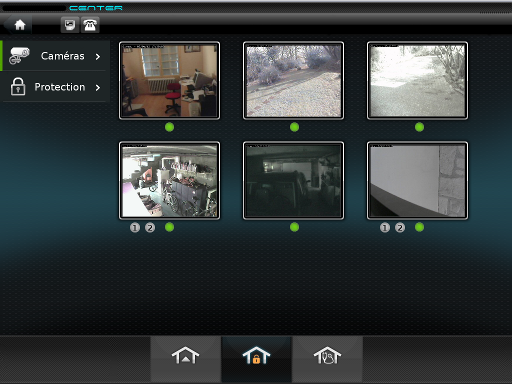
Task: Click the security camera icon beside Caméras
Action: tap(19, 55)
